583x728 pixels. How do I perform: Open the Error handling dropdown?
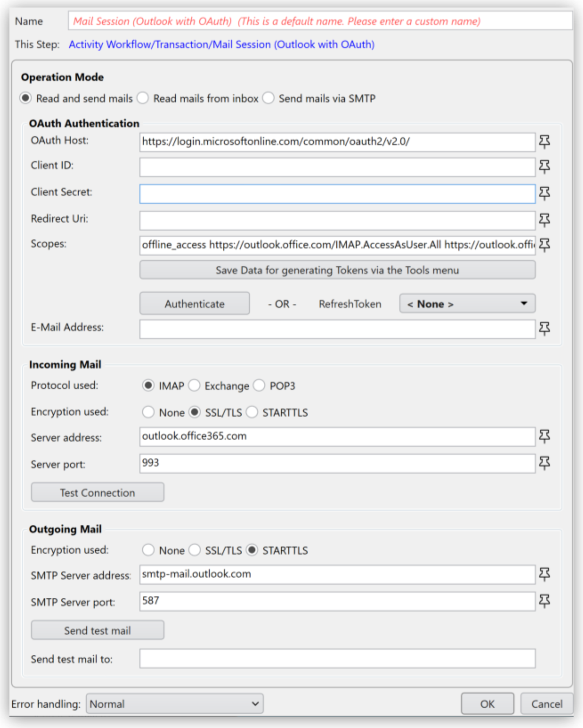[174, 704]
